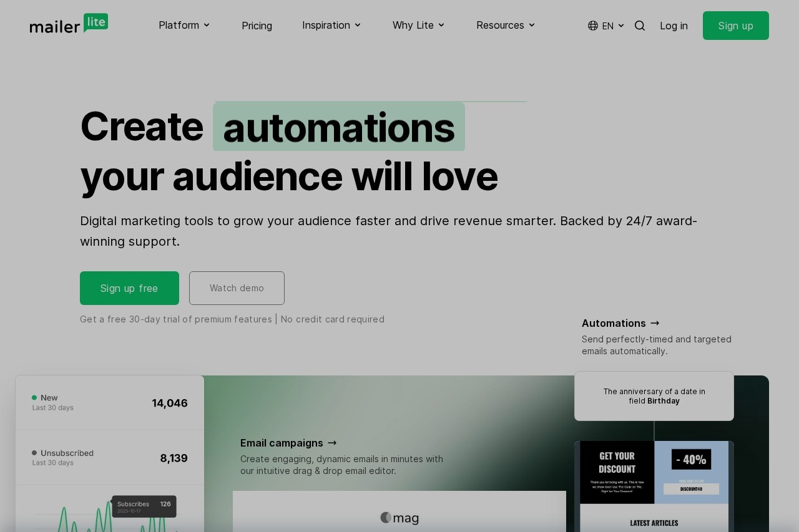Open the EN language selector chevron
Image resolution: width=799 pixels, height=532 pixels.
pyautogui.click(x=621, y=26)
